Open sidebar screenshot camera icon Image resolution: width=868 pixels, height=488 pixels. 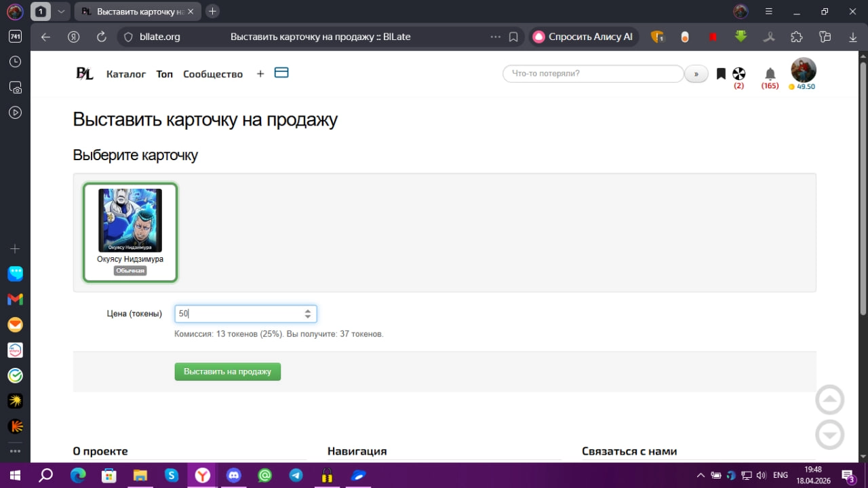(x=15, y=87)
